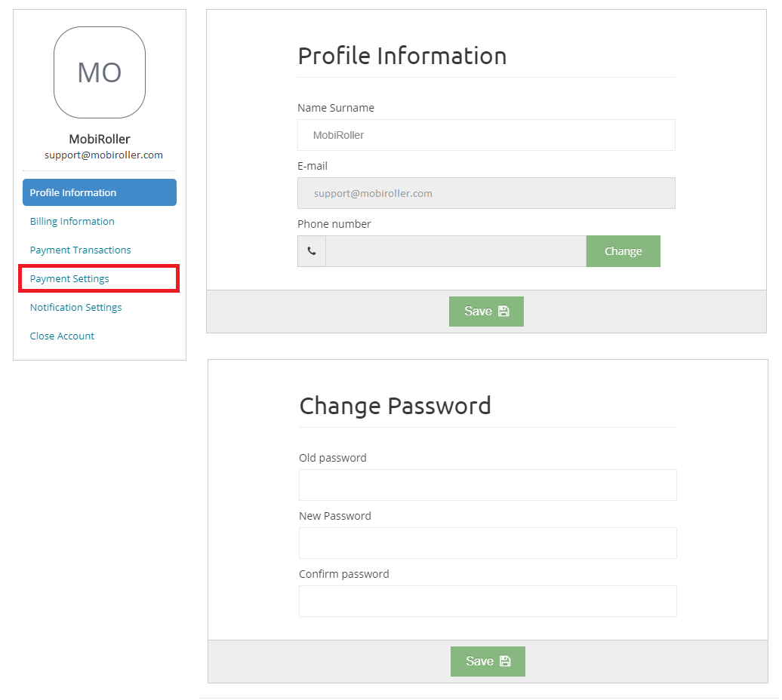Open Billing Information in sidebar

pyautogui.click(x=72, y=221)
